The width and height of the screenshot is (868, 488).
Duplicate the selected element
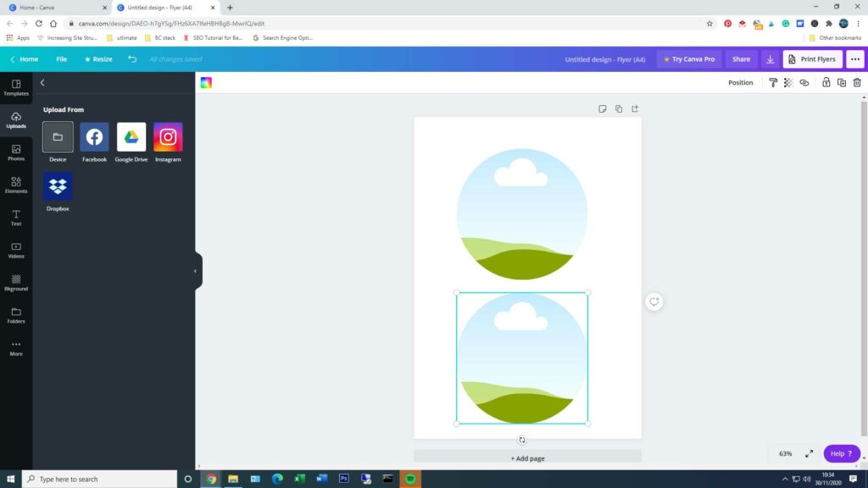coord(841,82)
